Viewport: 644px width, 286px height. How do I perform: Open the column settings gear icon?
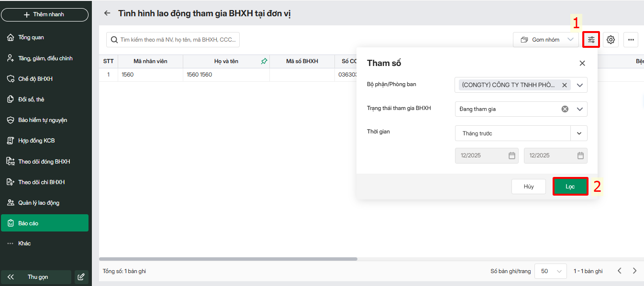click(611, 40)
